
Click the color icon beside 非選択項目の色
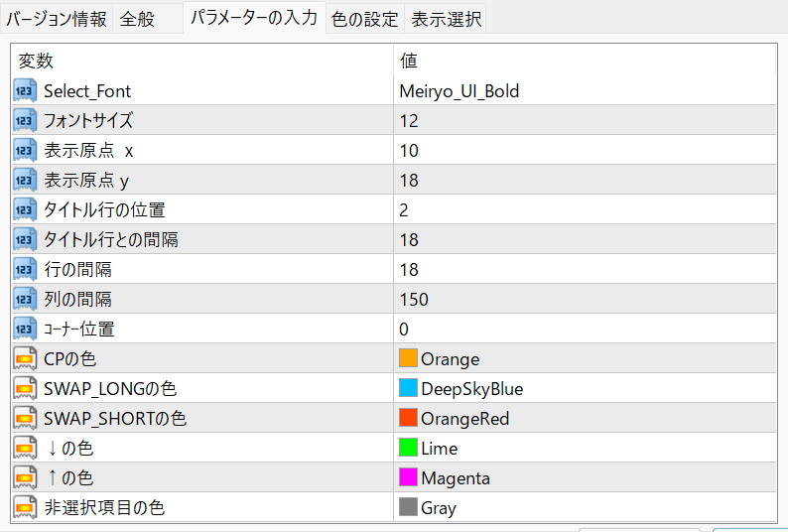click(x=25, y=508)
